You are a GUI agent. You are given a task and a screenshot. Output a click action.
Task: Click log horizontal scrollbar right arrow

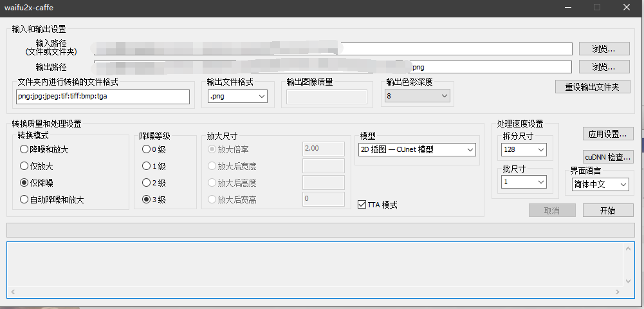618,292
